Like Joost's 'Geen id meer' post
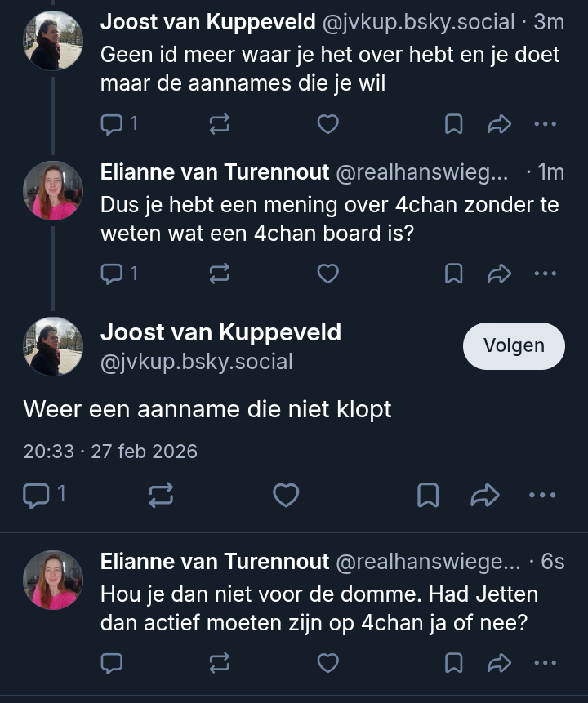588x703 pixels. [x=327, y=124]
